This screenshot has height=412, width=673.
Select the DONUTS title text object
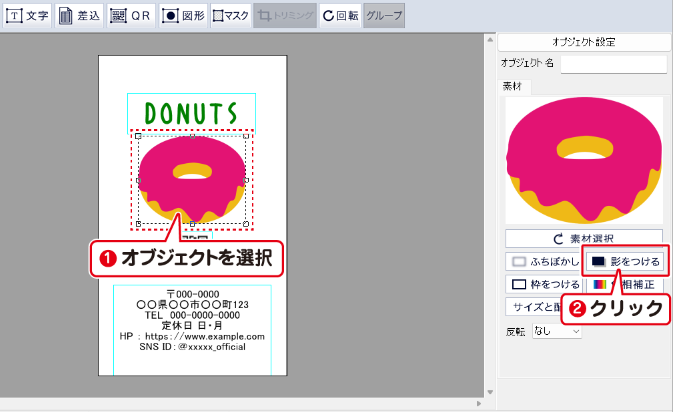[191, 112]
